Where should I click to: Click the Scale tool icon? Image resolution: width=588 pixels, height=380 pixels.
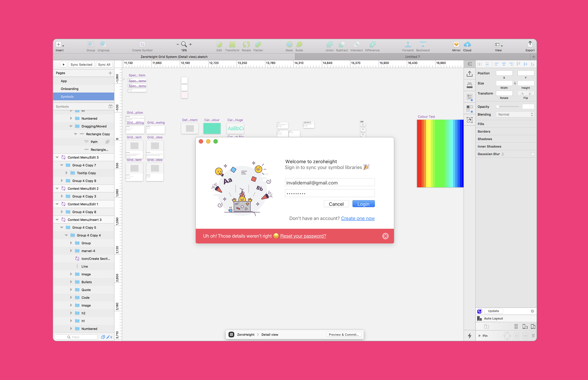(x=299, y=44)
